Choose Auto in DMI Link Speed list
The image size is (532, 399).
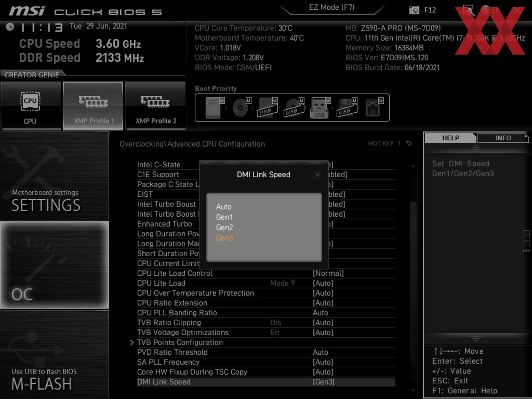coord(224,207)
